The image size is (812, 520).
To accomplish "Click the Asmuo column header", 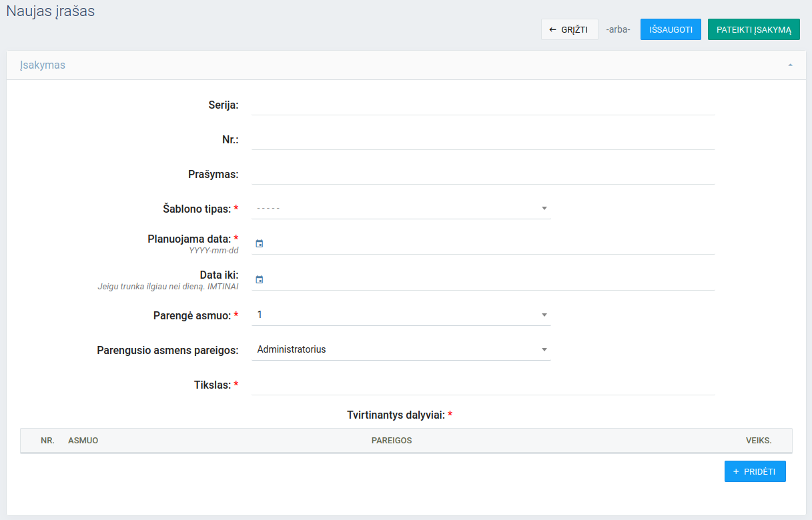I will pyautogui.click(x=83, y=441).
